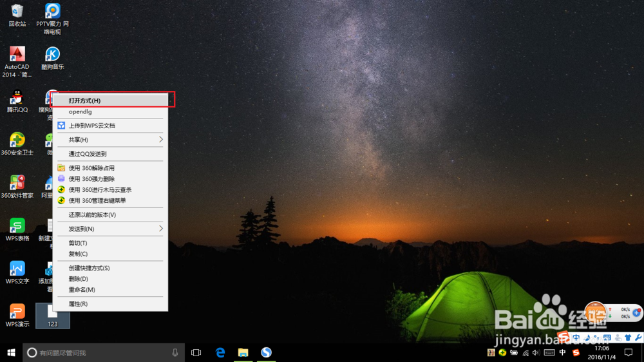The width and height of the screenshot is (644, 362).
Task: Select the 360安全卫士 desktop shortcut
Action: [17, 144]
